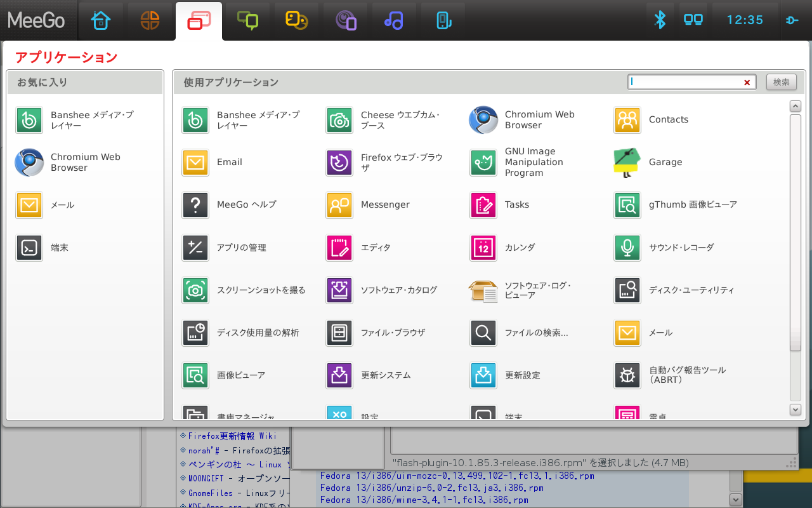Click the 検索 button
Screen dimensions: 812x508
tap(782, 82)
